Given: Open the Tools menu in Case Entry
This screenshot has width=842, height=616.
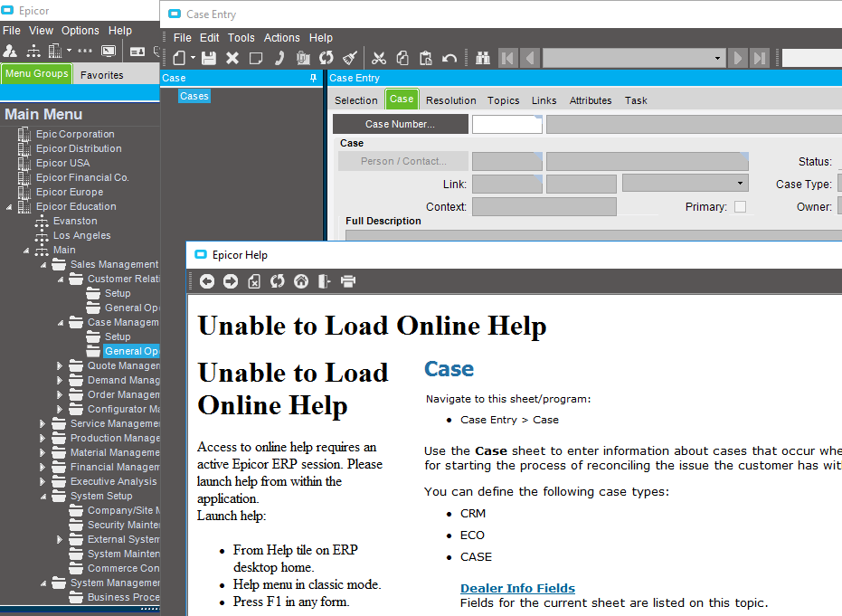Looking at the screenshot, I should (241, 38).
